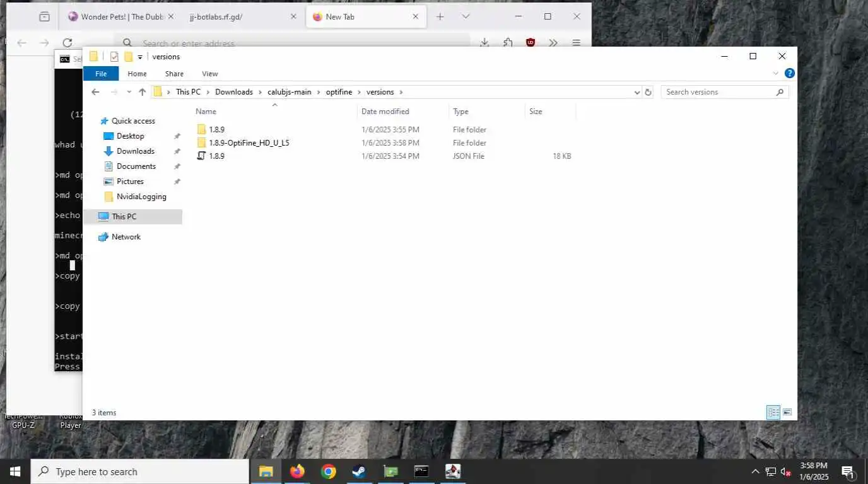Open the View ribbon tab

coord(210,74)
